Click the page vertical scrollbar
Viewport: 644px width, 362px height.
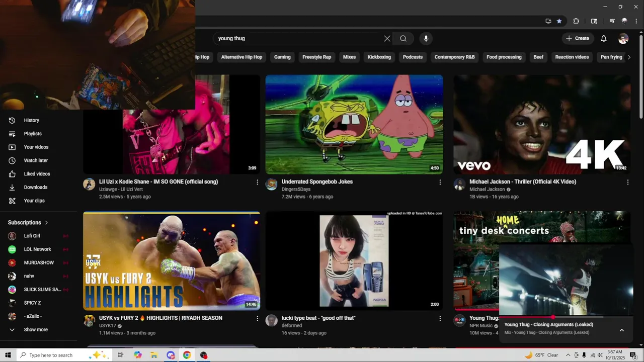[640, 76]
